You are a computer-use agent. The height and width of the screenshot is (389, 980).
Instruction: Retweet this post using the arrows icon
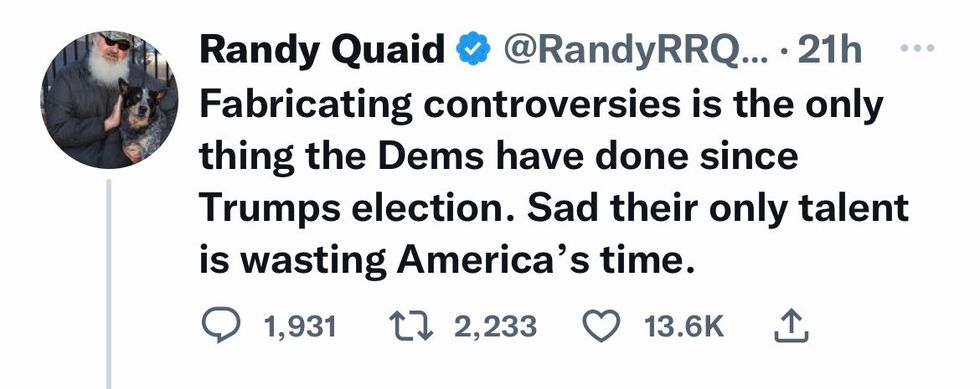411,326
